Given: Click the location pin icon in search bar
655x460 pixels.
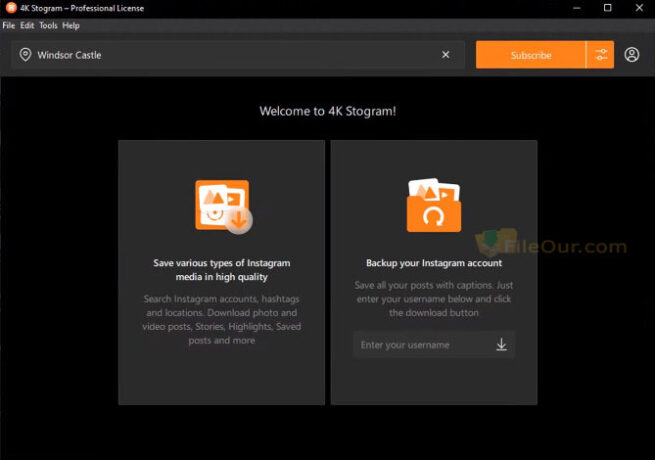Looking at the screenshot, I should [25, 55].
